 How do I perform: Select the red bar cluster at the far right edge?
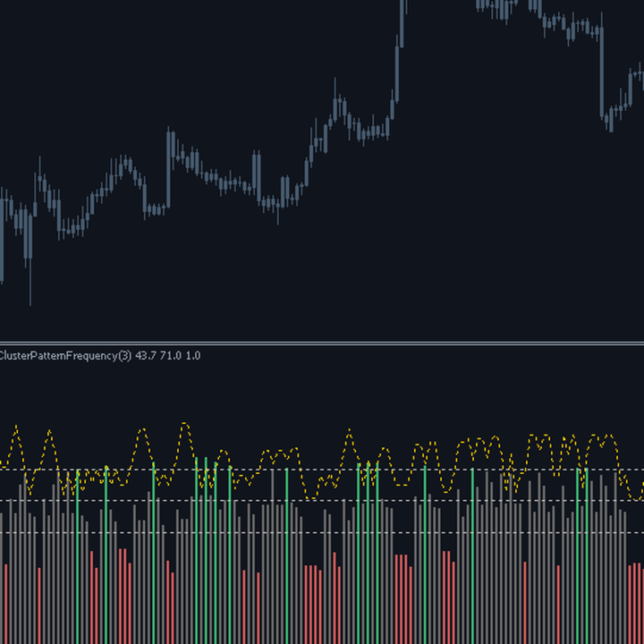pos(636,604)
